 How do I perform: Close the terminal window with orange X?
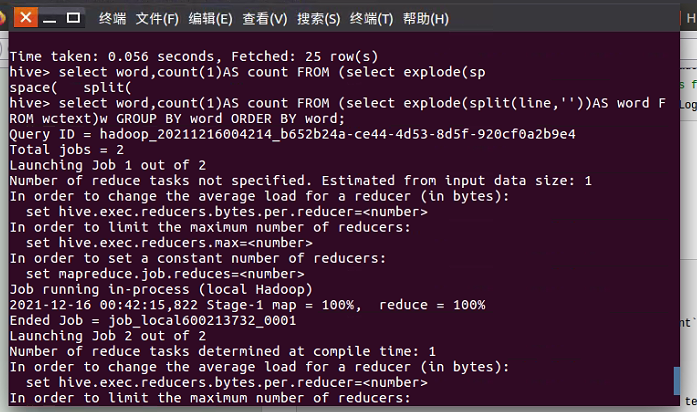pyautogui.click(x=26, y=18)
